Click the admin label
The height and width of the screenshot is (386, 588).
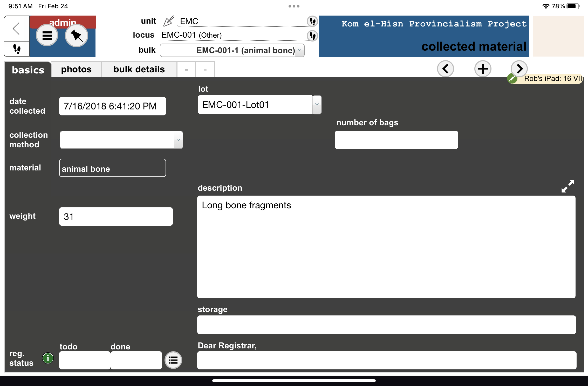coord(63,22)
